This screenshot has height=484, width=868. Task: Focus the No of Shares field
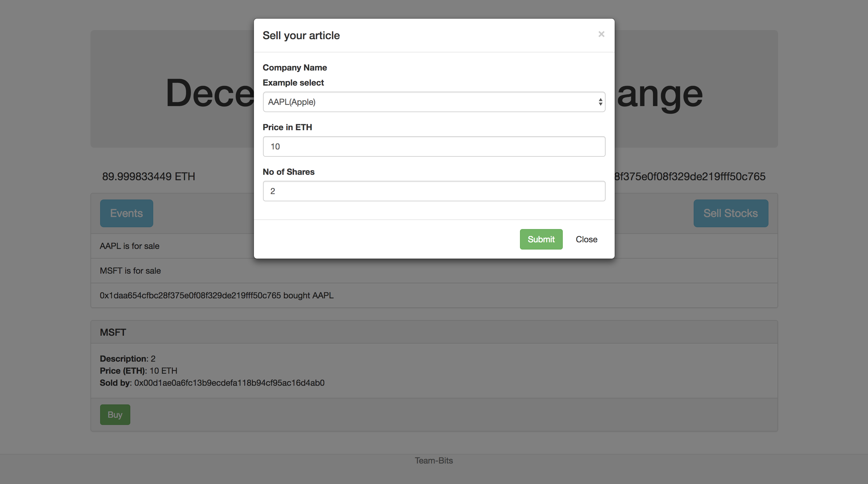tap(434, 191)
